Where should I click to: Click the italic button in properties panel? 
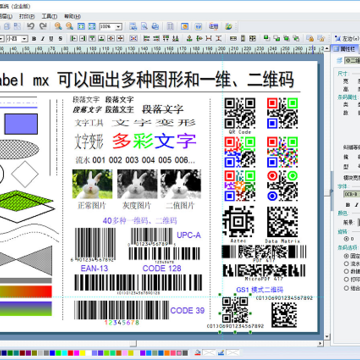355,205
